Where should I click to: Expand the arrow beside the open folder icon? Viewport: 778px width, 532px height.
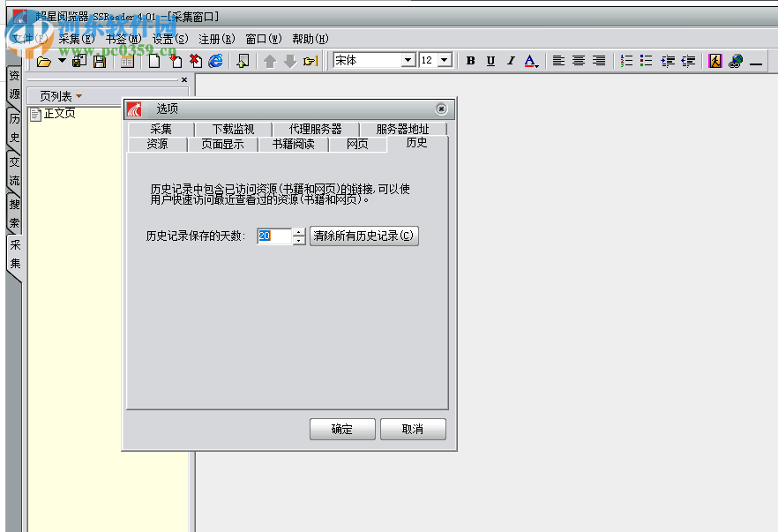tap(62, 61)
